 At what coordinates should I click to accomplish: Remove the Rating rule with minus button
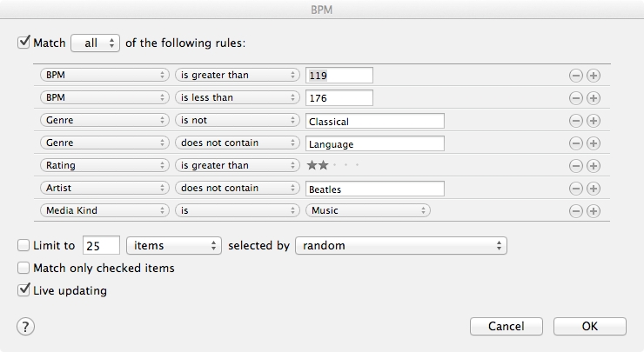[x=576, y=166]
